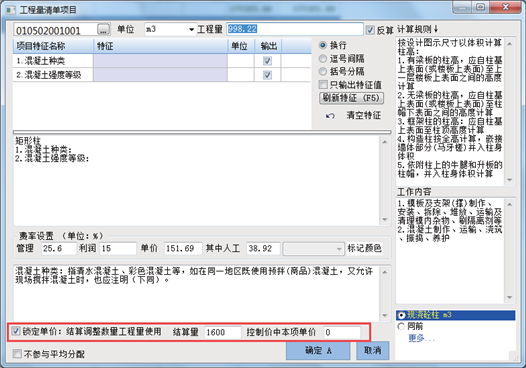
Task: Click the undo arrow icon beside 清空特征
Action: [x=330, y=116]
